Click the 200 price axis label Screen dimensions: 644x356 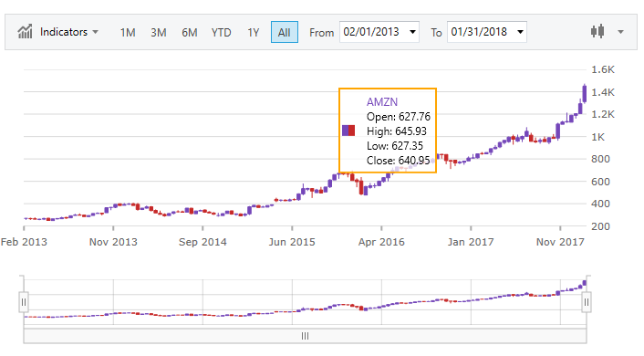[x=600, y=226]
